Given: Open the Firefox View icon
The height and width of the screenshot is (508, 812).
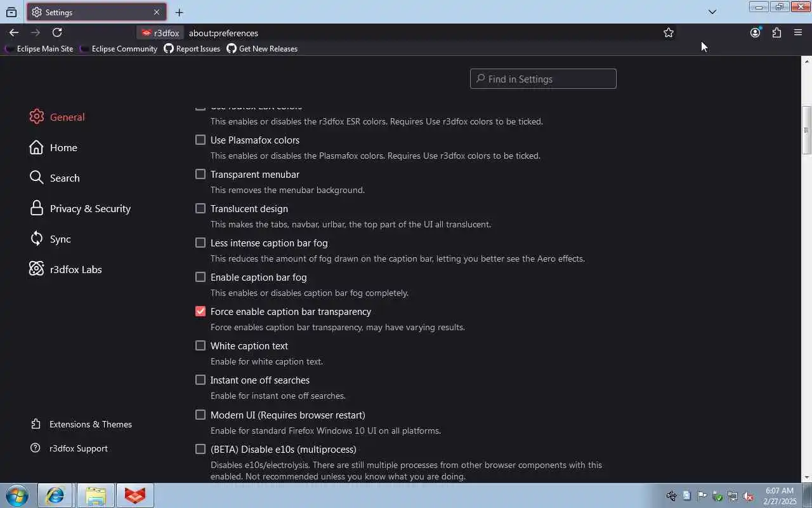Looking at the screenshot, I should pyautogui.click(x=11, y=12).
